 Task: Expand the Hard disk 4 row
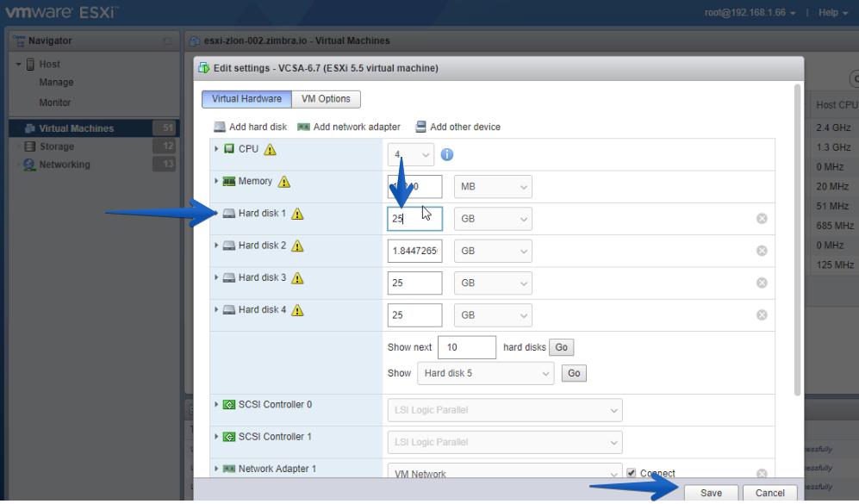click(216, 310)
